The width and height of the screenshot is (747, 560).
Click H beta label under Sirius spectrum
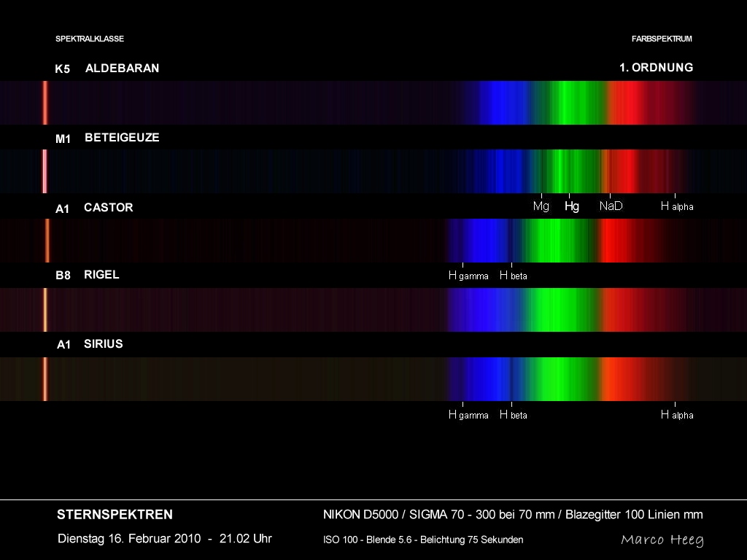513,415
